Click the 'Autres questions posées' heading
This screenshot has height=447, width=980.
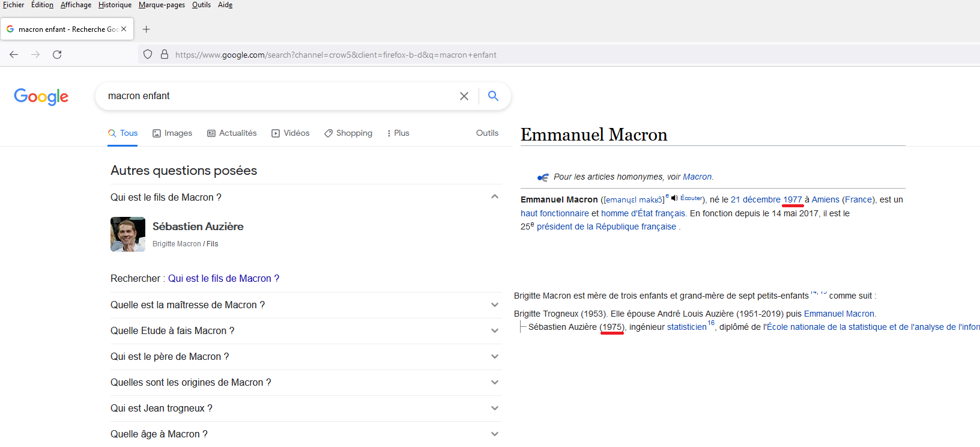tap(184, 171)
